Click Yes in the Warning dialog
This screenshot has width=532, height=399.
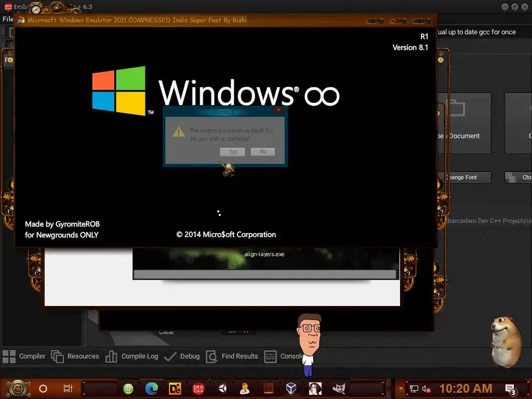[232, 152]
